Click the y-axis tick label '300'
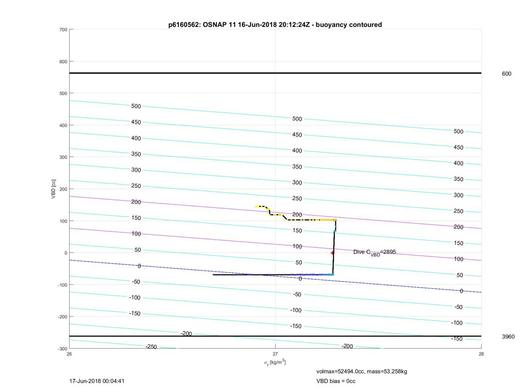Image resolution: width=532 pixels, height=392 pixels. [63, 157]
